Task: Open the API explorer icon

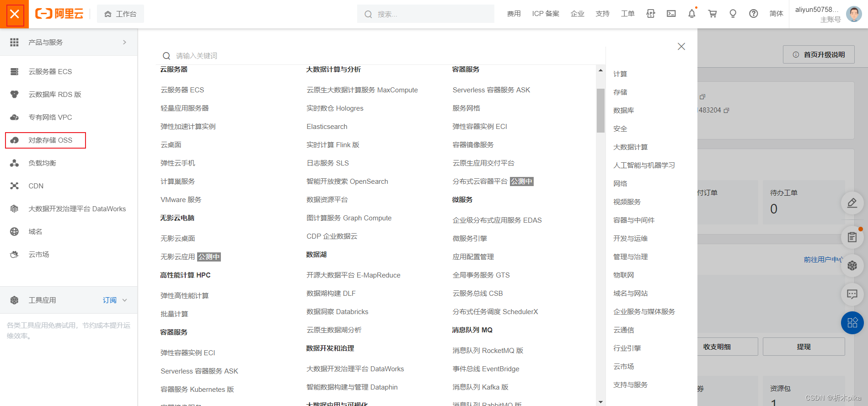Action: 650,14
